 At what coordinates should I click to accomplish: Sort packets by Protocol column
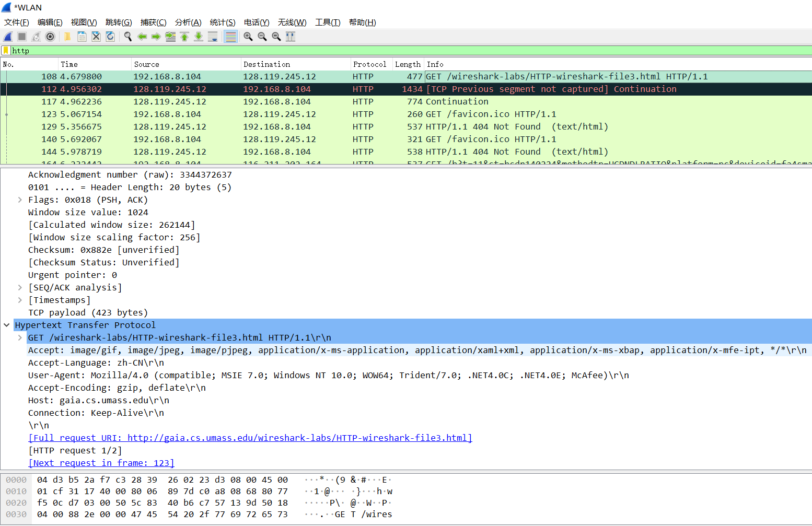[372, 64]
